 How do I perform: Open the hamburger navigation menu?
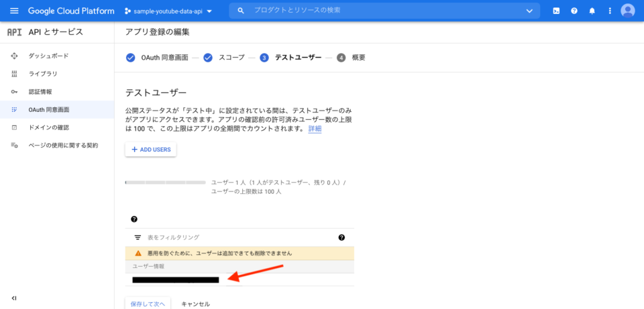(x=14, y=11)
